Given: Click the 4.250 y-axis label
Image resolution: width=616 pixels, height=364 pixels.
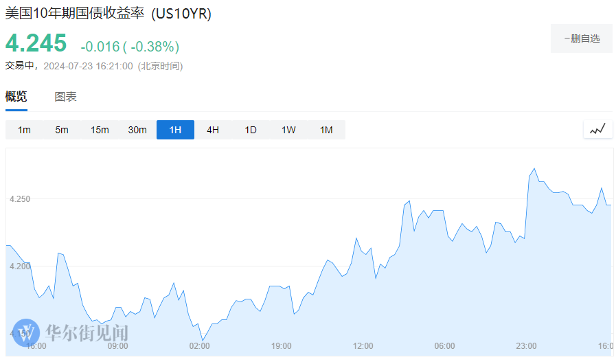Looking at the screenshot, I should (x=20, y=199).
